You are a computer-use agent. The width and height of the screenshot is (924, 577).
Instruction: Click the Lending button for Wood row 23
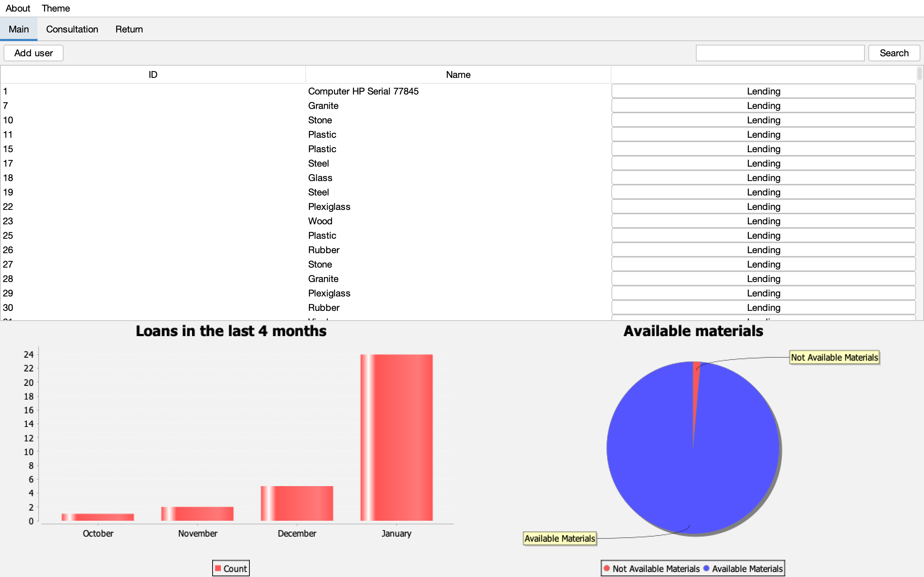click(764, 221)
